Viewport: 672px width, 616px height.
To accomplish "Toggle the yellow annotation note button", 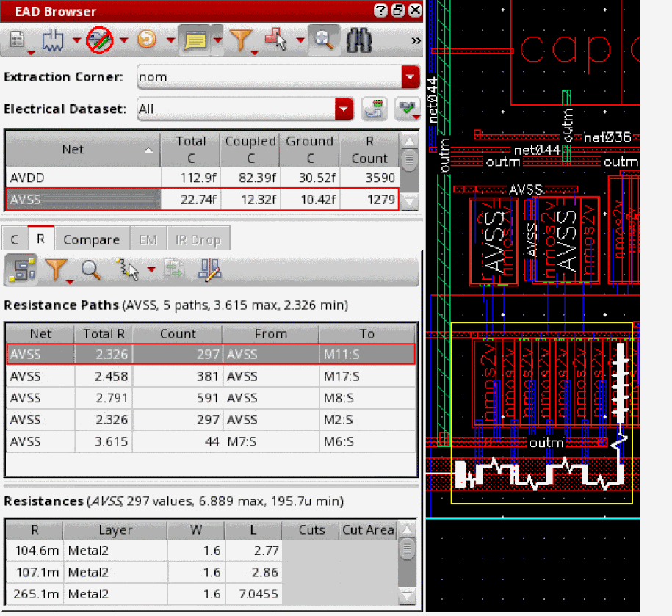I will (194, 40).
